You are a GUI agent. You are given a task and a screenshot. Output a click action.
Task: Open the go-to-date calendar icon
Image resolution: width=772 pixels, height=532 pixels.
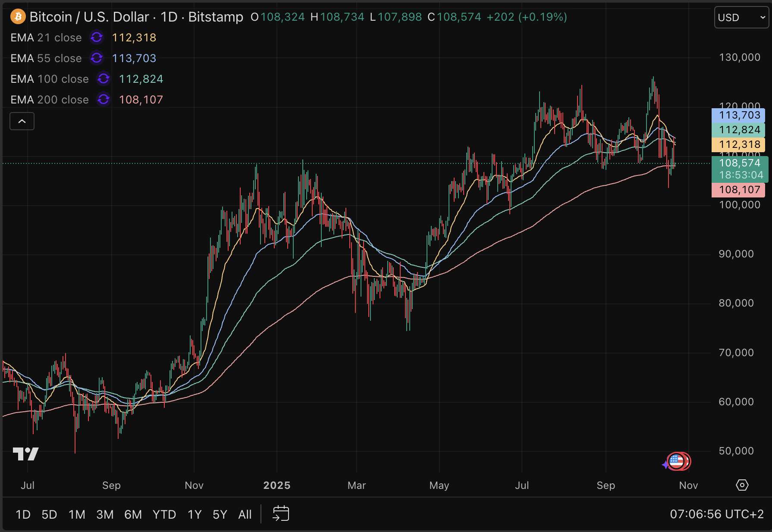pyautogui.click(x=281, y=514)
